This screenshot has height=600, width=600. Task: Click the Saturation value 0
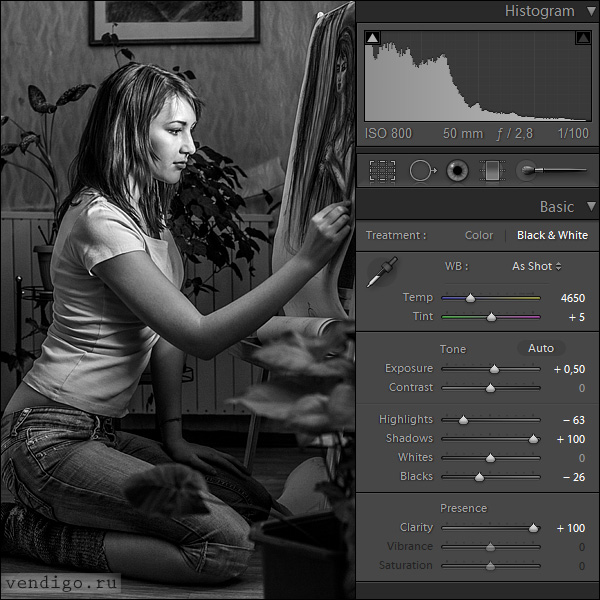click(582, 566)
